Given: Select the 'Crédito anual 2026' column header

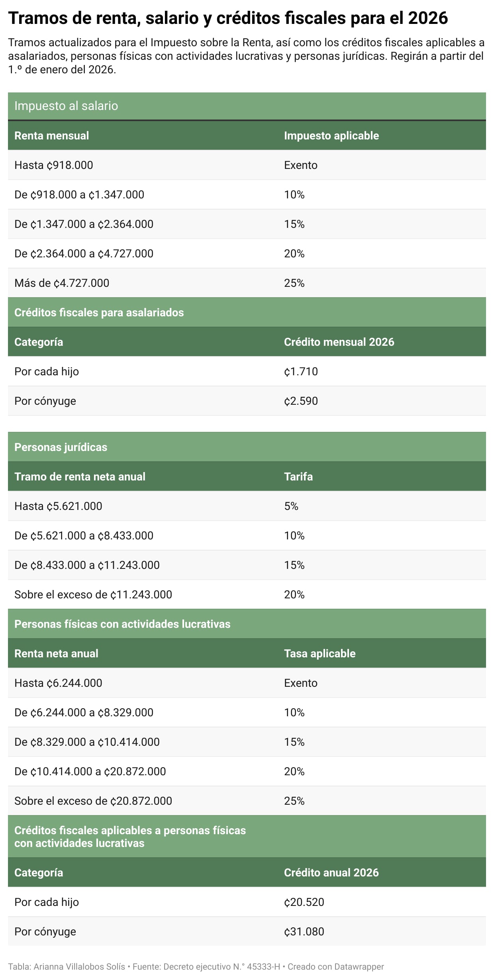Looking at the screenshot, I should click(x=331, y=873).
